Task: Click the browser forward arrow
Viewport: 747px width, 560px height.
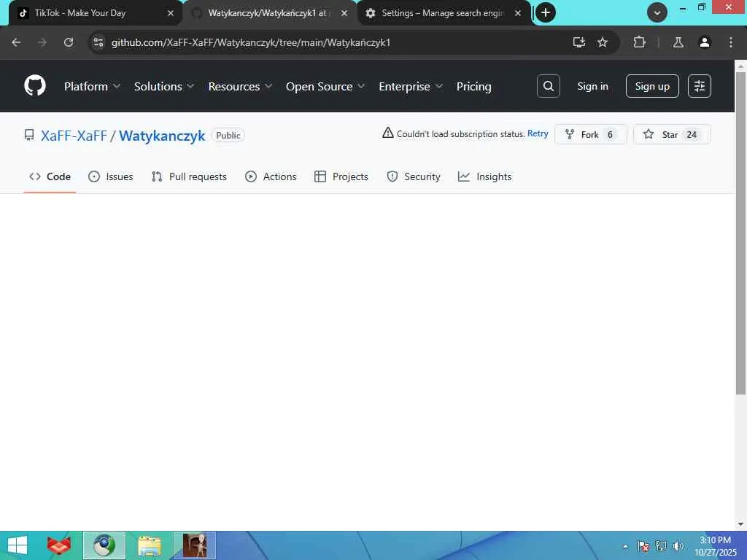Action: (42, 42)
